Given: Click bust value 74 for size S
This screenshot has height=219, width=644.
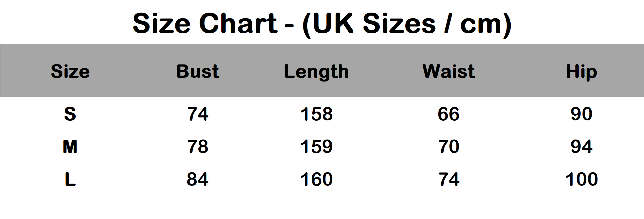Looking at the screenshot, I should point(198,114).
